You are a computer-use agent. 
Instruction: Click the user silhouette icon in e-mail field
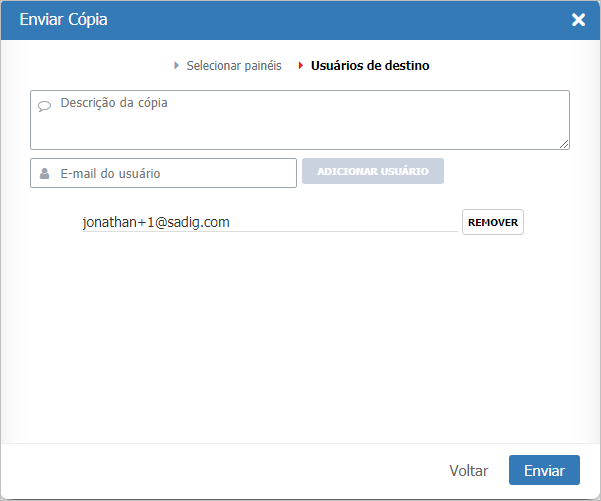point(44,173)
